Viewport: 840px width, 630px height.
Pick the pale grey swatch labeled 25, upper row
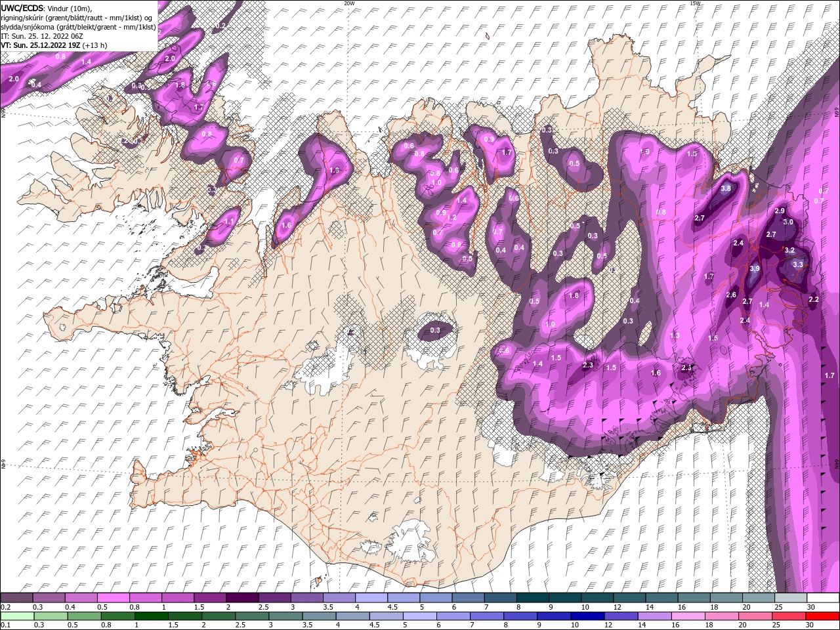[x=791, y=598]
